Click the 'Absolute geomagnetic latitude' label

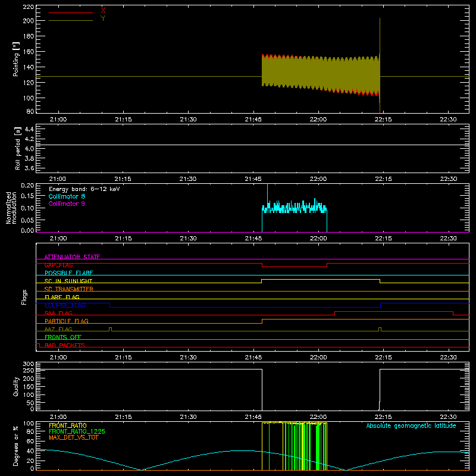pyautogui.click(x=411, y=425)
